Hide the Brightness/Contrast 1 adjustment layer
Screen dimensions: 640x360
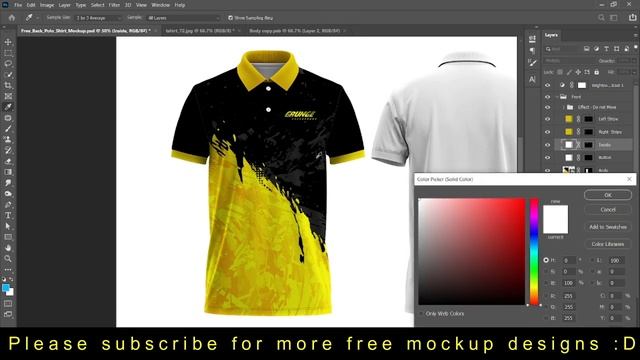pos(548,85)
